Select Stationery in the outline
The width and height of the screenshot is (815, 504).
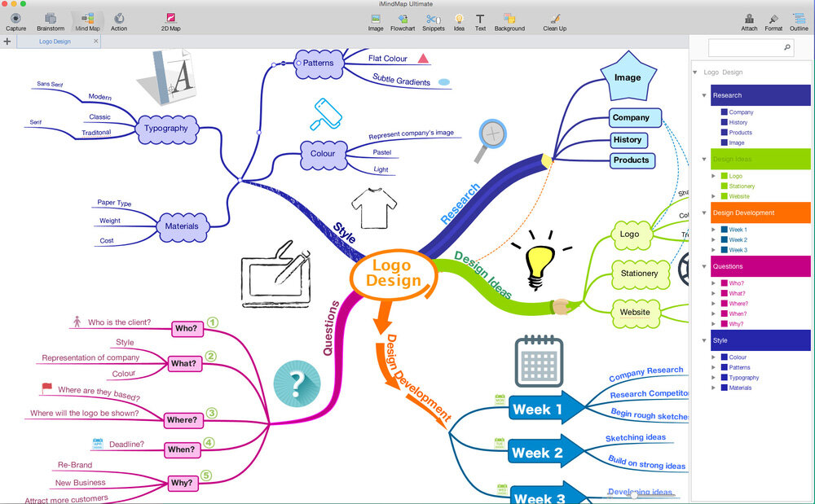pos(742,186)
